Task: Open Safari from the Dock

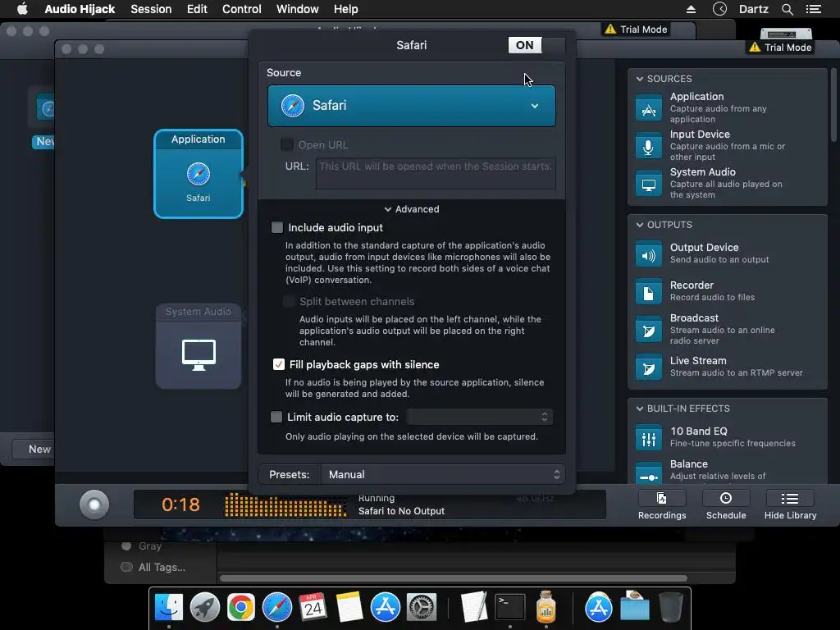Action: 277,608
